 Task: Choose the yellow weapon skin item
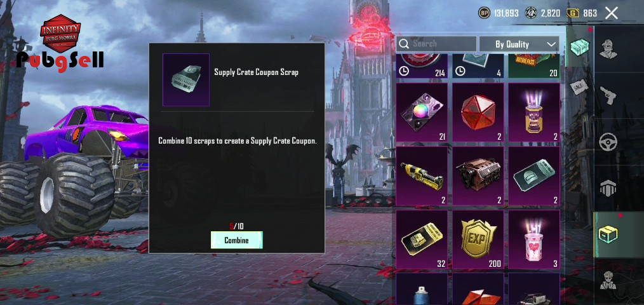421,176
